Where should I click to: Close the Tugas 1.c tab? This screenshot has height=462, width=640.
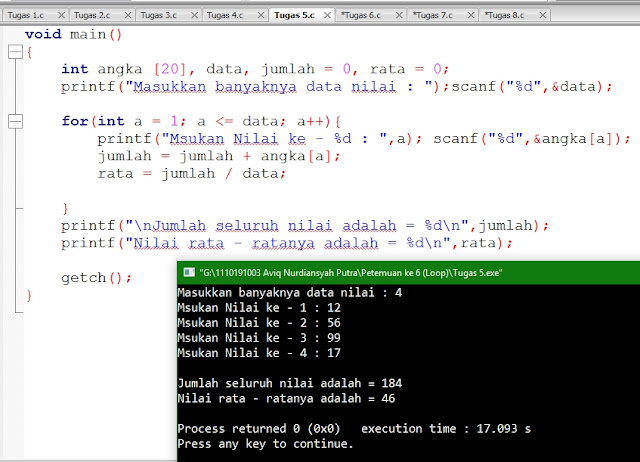tap(61, 16)
